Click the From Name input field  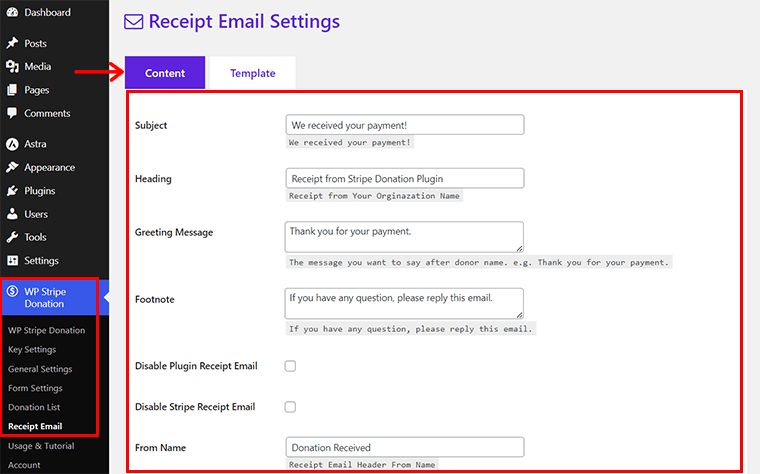405,447
